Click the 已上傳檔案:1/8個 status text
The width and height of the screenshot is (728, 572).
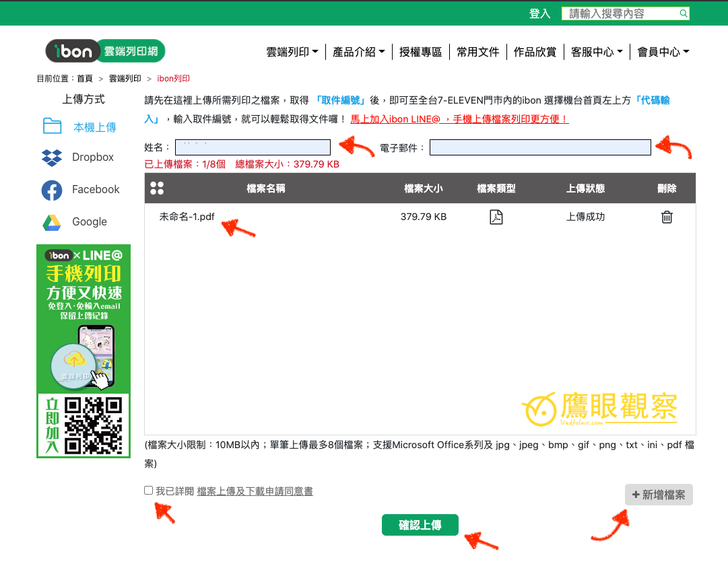(185, 164)
